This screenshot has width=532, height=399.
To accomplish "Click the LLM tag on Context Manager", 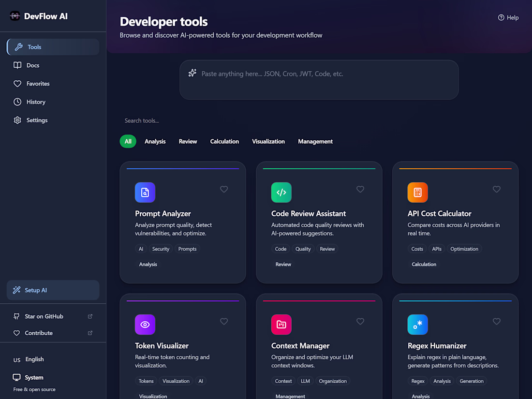I will click(305, 381).
